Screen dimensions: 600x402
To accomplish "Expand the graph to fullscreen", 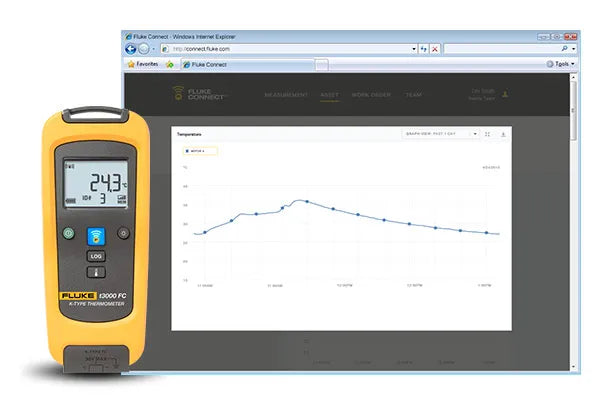I will [487, 133].
